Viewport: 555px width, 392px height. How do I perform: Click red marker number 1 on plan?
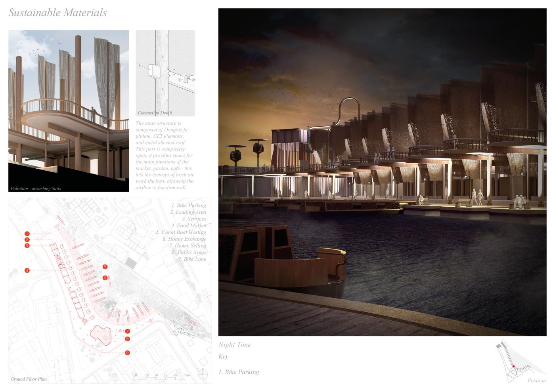point(27,234)
